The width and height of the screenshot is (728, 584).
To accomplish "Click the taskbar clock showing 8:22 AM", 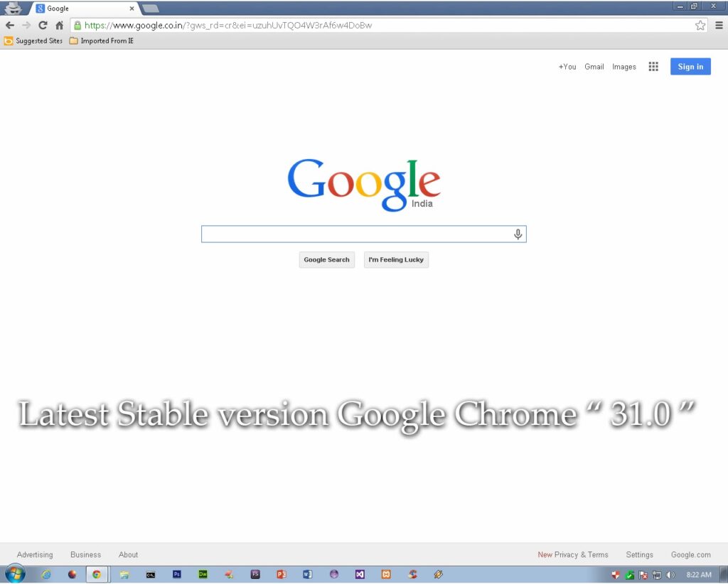I will [698, 575].
